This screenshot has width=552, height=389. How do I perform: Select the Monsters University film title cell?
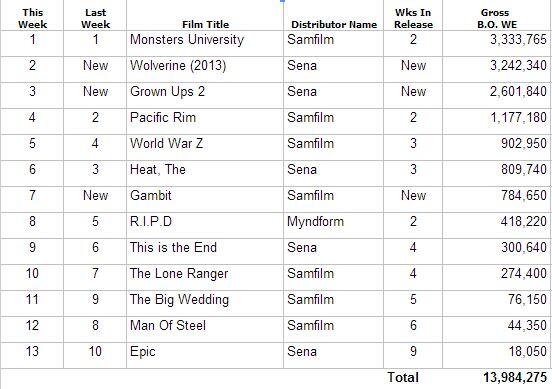(x=205, y=43)
